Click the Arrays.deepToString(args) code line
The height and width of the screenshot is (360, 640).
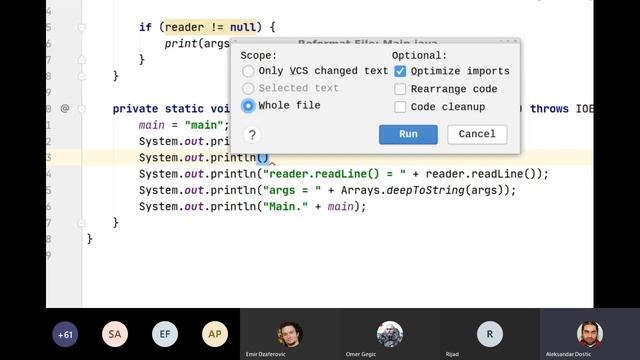(327, 191)
